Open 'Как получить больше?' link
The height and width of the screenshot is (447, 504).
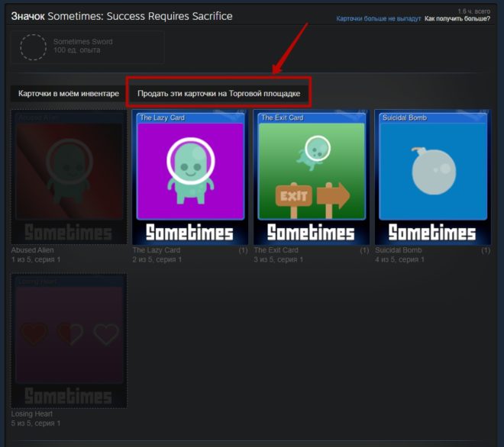tap(457, 18)
